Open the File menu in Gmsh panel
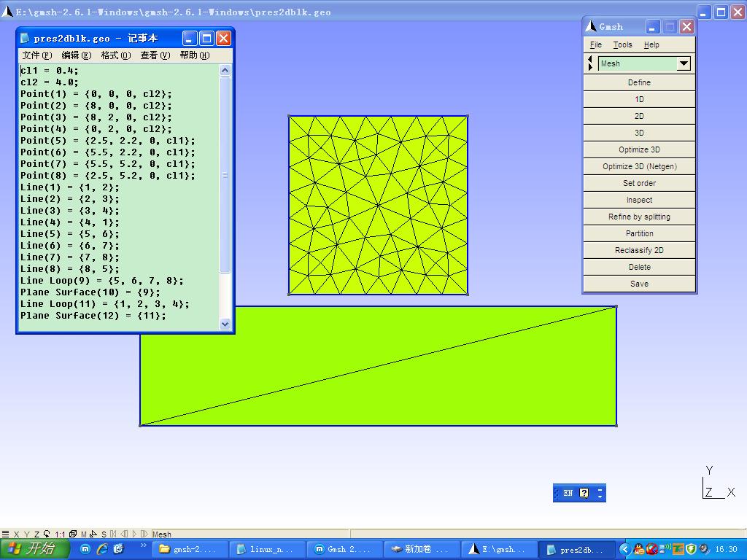This screenshot has width=747, height=560. click(596, 44)
